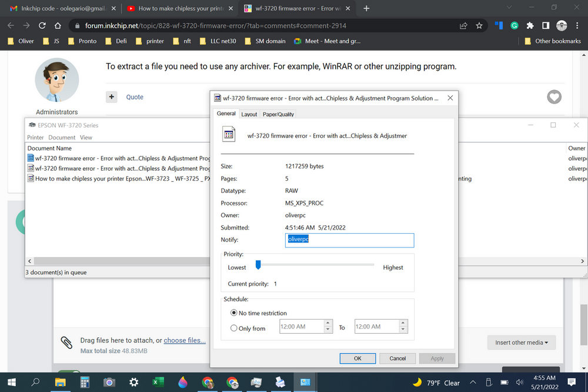This screenshot has width=588, height=392.
Task: Click inside the Notify text field
Action: coord(349,240)
